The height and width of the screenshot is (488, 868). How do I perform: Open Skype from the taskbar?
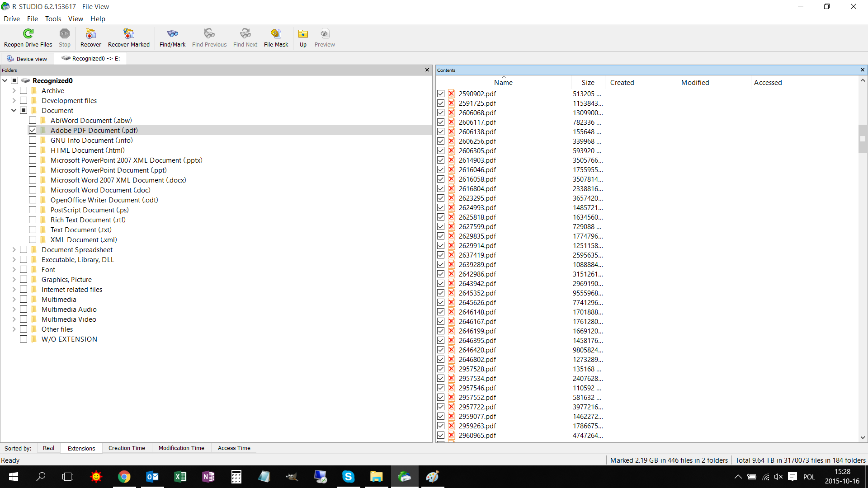click(x=348, y=477)
